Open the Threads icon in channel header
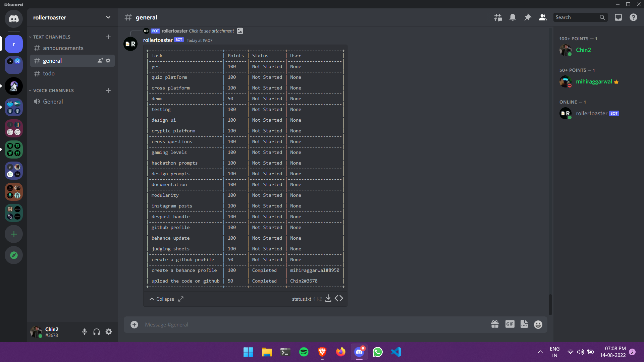The image size is (644, 362). (498, 17)
